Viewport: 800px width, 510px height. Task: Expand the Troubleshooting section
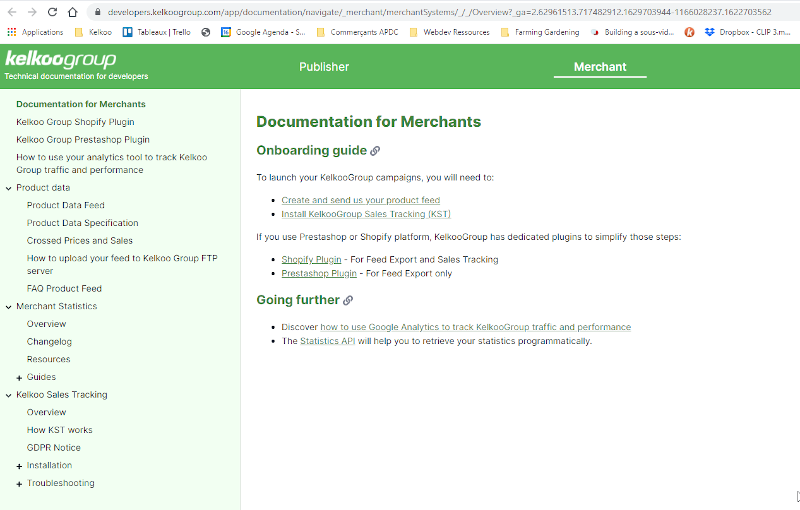point(19,484)
